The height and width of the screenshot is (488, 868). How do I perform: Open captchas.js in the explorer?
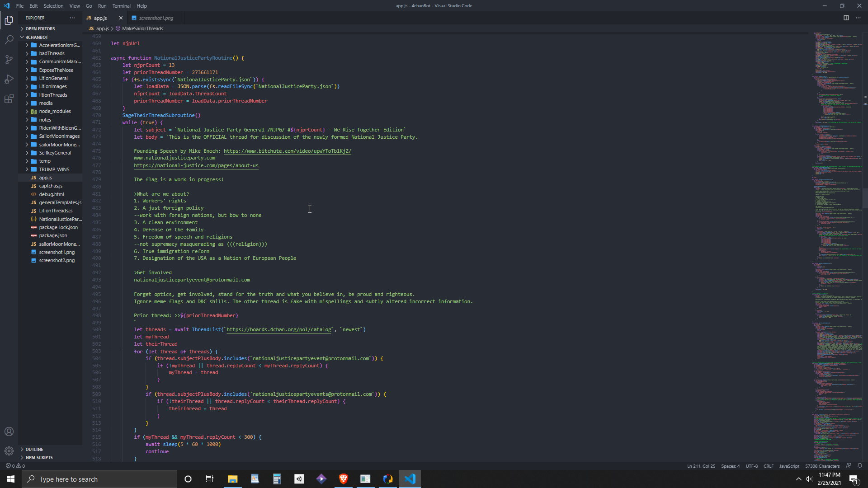coord(50,186)
